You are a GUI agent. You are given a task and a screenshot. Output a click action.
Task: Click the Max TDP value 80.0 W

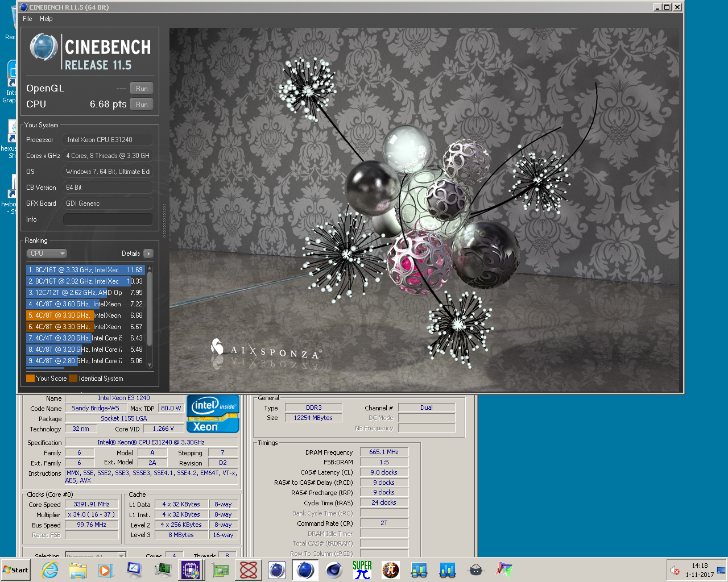point(171,409)
